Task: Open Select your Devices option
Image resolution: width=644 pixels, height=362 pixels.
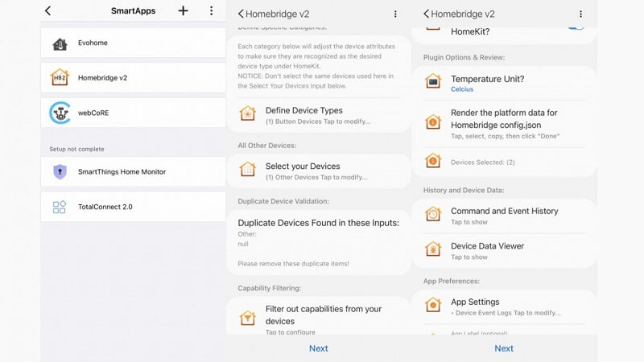Action: (318, 171)
